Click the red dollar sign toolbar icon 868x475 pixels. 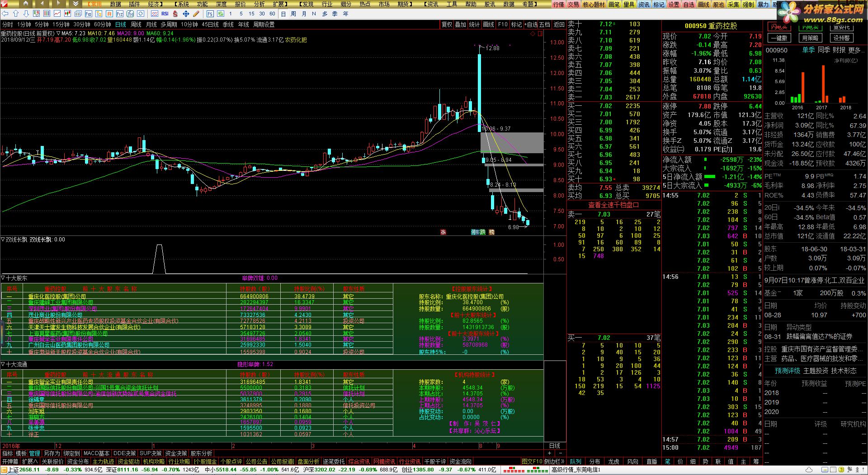tap(175, 14)
